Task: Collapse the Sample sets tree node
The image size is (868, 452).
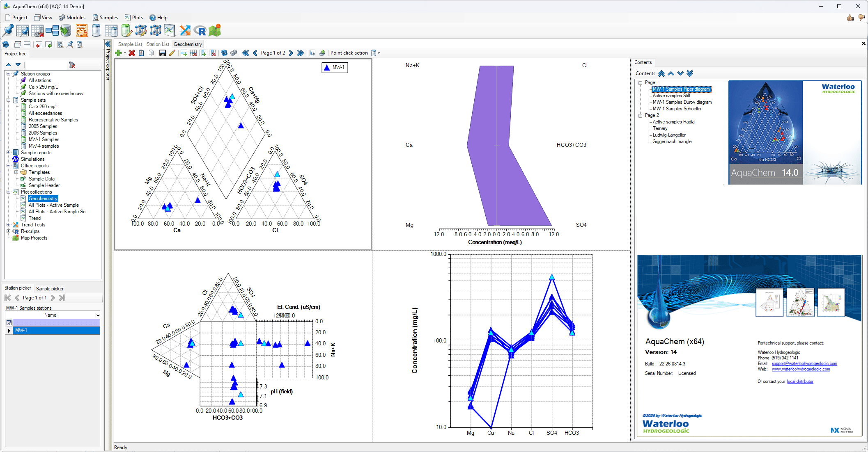Action: tap(8, 100)
